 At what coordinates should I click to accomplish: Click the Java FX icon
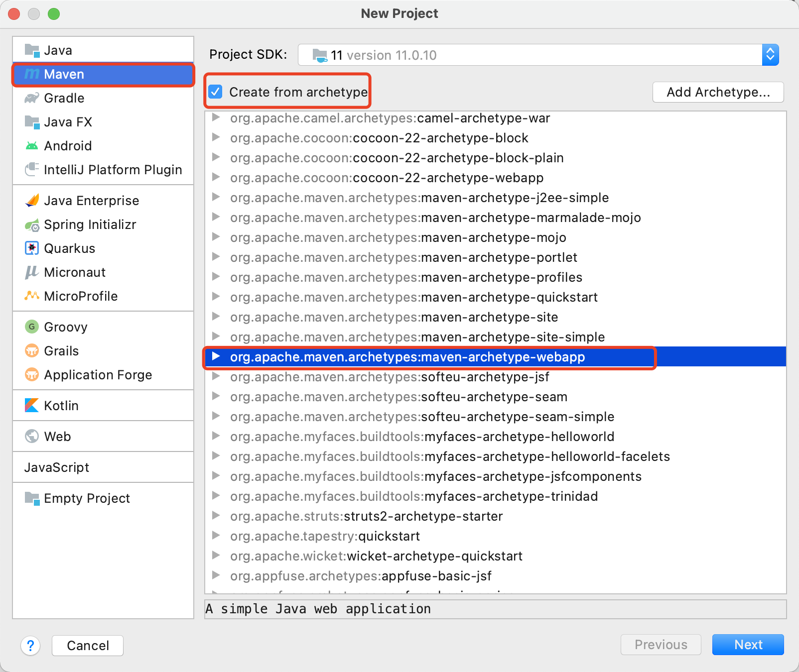click(x=31, y=122)
